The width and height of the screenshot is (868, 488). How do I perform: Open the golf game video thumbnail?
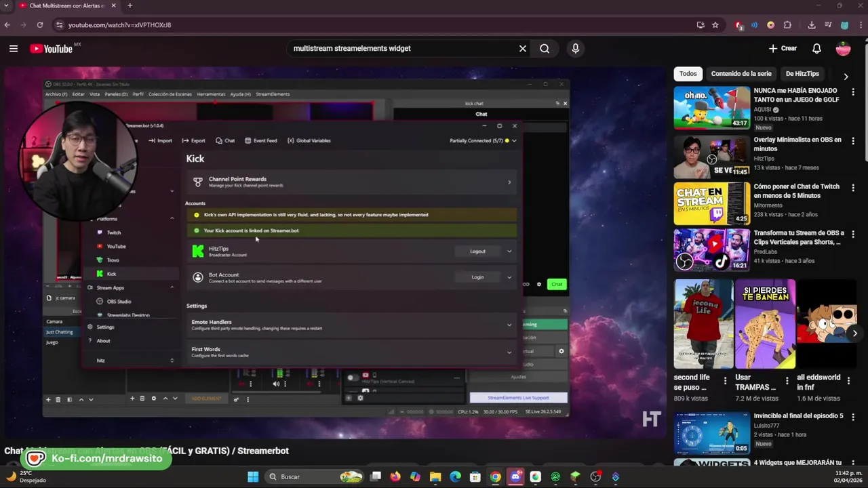(712, 108)
